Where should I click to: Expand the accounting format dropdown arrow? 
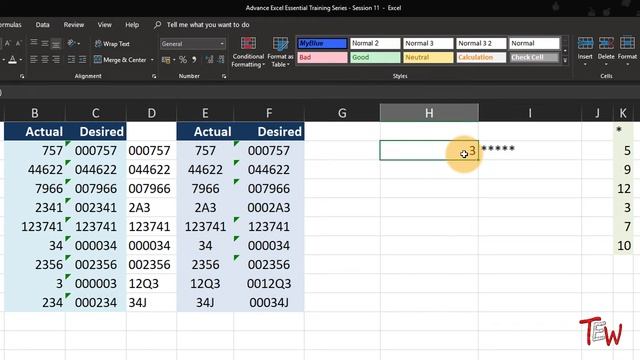[x=174, y=60]
